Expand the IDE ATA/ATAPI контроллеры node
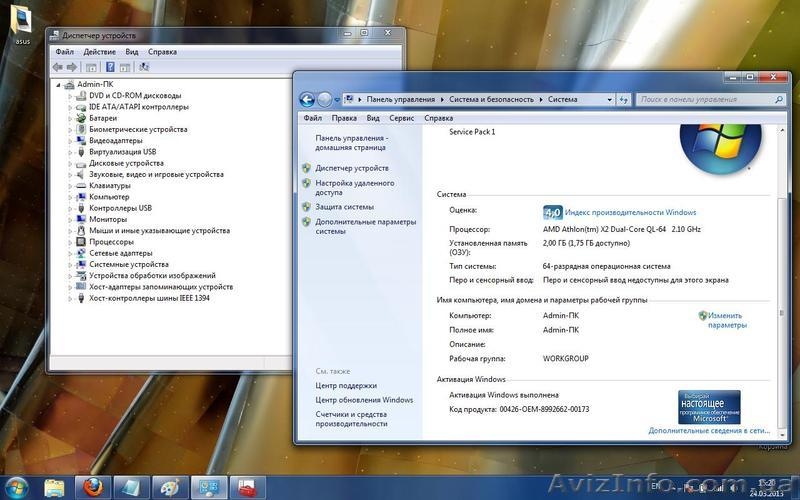The height and width of the screenshot is (500, 800). click(70, 107)
